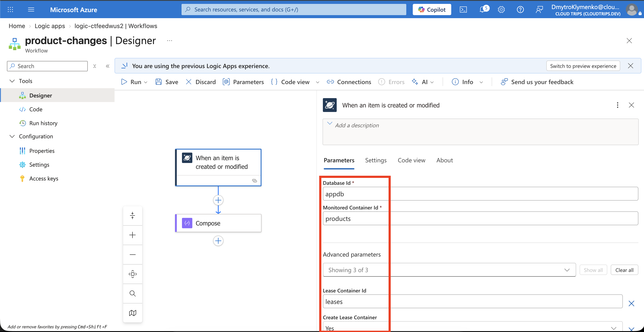Open the portal hamburger menu
The image size is (644, 332).
coord(31,10)
